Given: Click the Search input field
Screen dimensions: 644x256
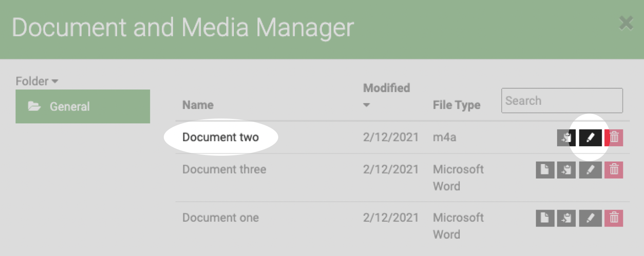Looking at the screenshot, I should pos(562,101).
